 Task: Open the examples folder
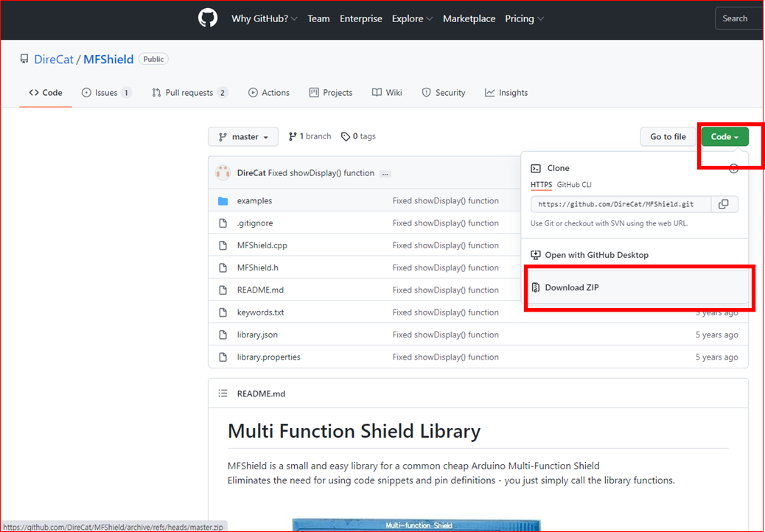(255, 201)
